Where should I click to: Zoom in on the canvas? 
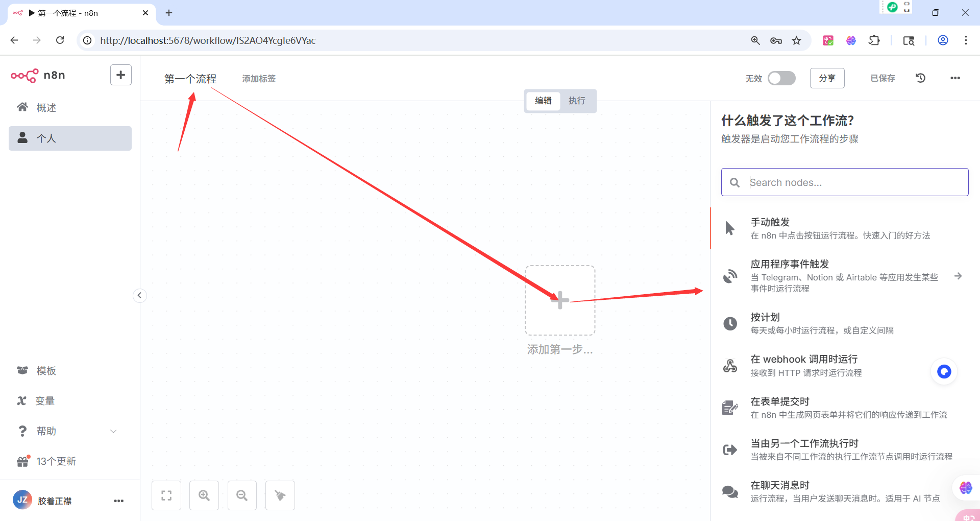coord(204,495)
